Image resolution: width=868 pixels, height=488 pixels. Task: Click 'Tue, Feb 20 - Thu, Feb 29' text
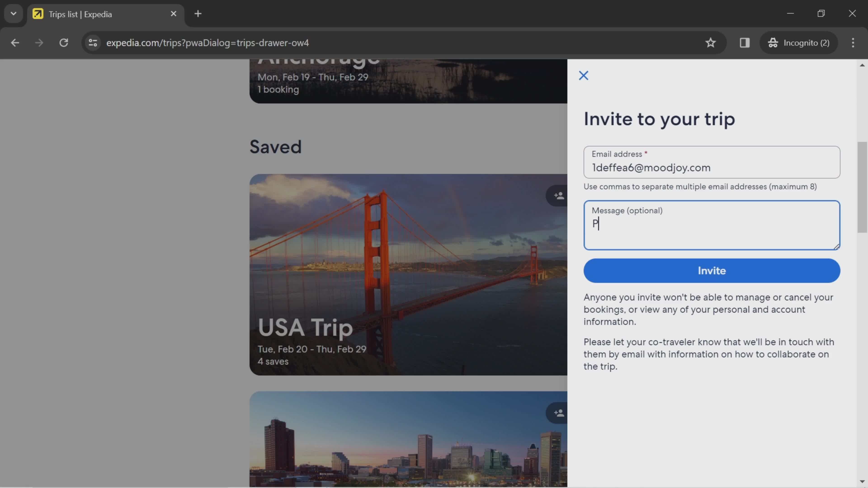312,349
